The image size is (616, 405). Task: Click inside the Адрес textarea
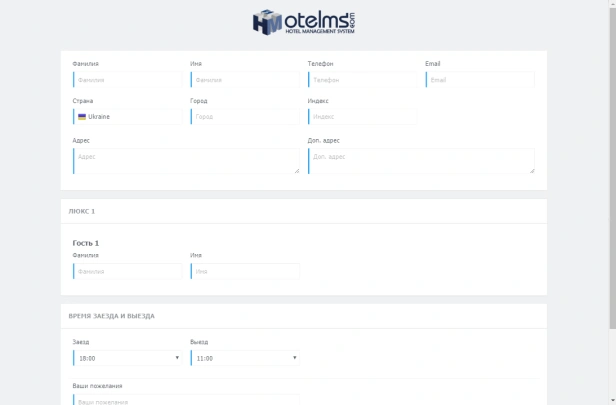(x=185, y=161)
